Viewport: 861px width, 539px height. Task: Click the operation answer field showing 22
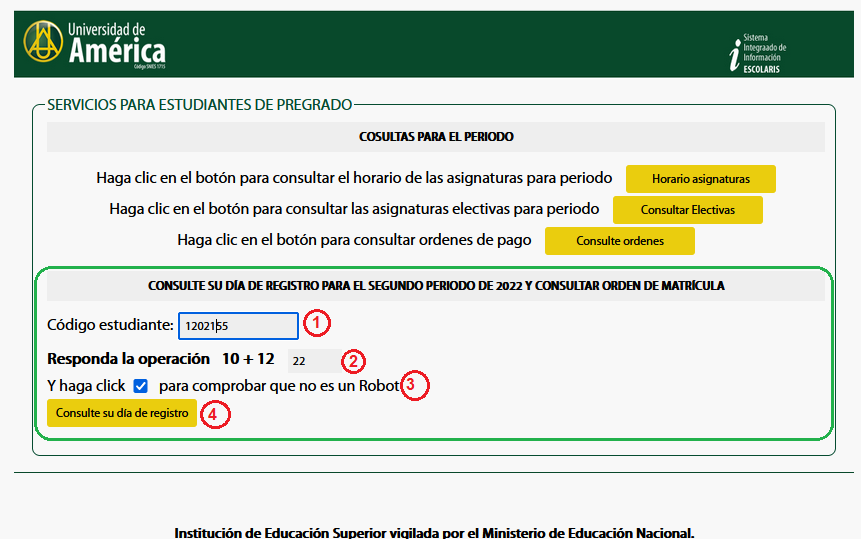click(x=315, y=361)
